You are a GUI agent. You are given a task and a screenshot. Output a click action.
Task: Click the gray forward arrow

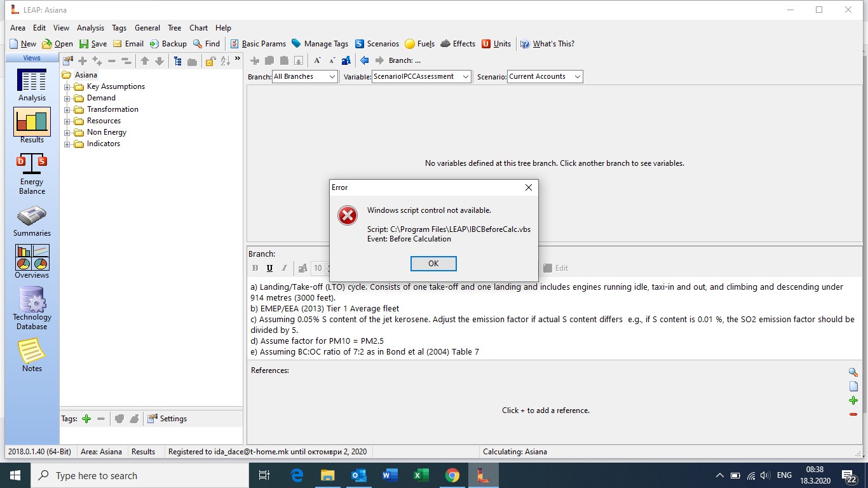point(379,60)
